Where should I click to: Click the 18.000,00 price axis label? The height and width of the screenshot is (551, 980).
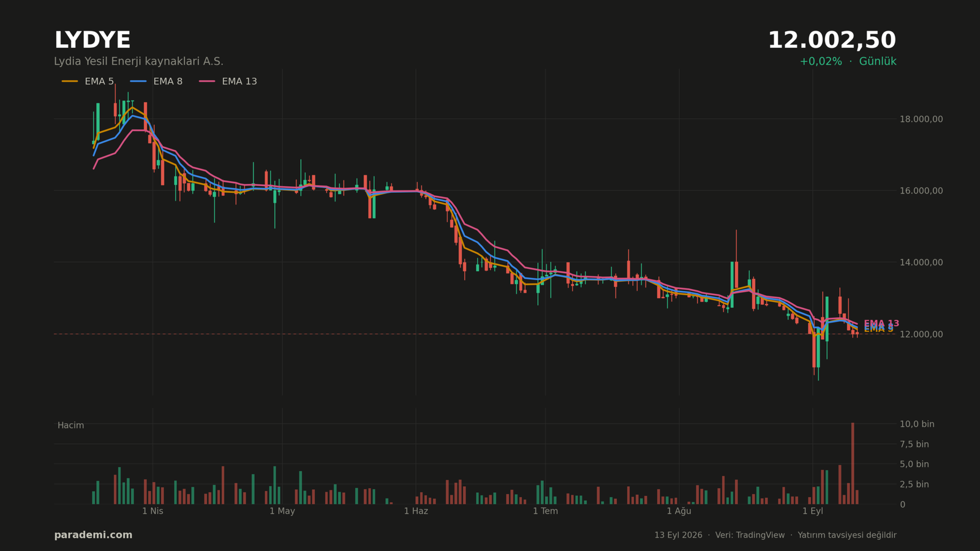[921, 119]
